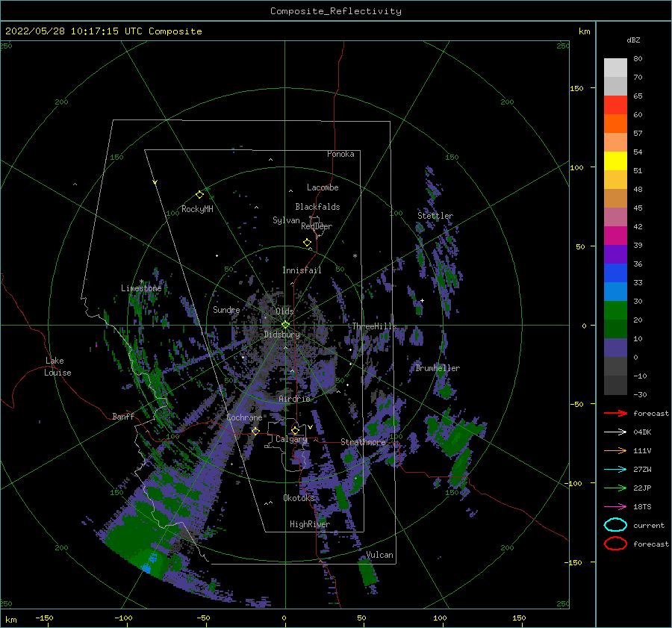This screenshot has width=672, height=628.
Task: Click the green 22JP arrow icon
Action: [x=615, y=488]
